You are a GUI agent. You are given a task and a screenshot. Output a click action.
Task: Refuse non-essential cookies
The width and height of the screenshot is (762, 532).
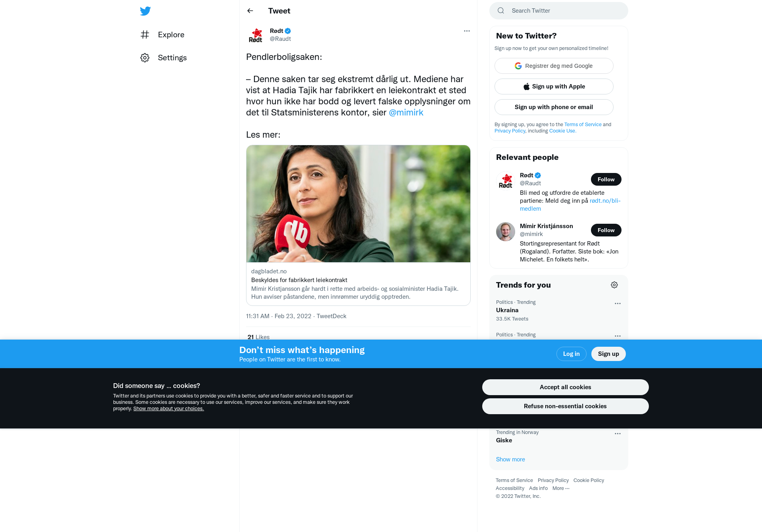pos(566,406)
